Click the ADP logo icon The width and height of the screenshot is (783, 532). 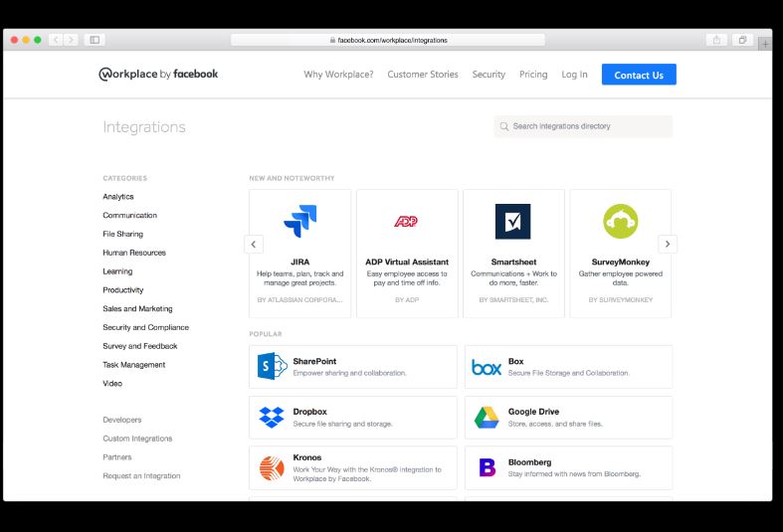(x=406, y=221)
